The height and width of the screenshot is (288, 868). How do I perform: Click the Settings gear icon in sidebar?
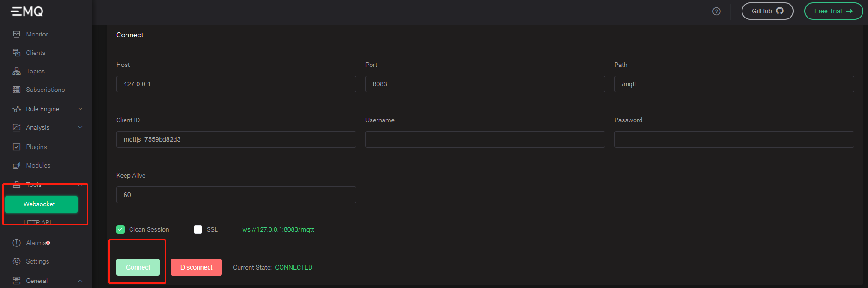click(17, 261)
